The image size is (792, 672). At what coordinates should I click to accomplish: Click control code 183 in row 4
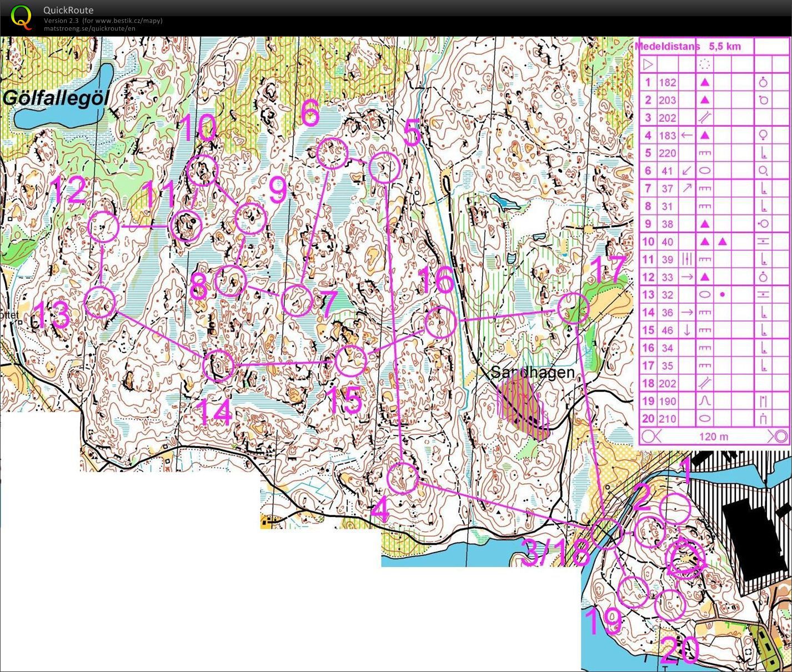click(x=668, y=135)
